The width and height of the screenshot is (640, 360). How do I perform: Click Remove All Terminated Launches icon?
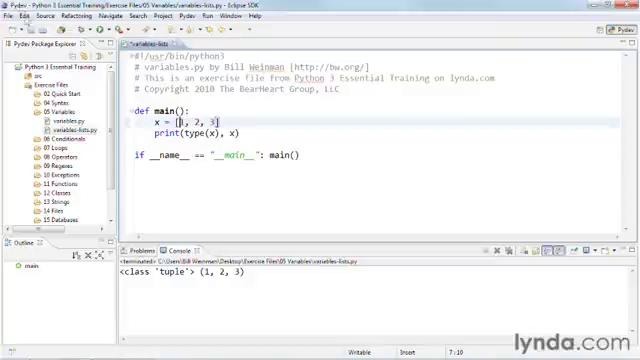[x=509, y=251]
